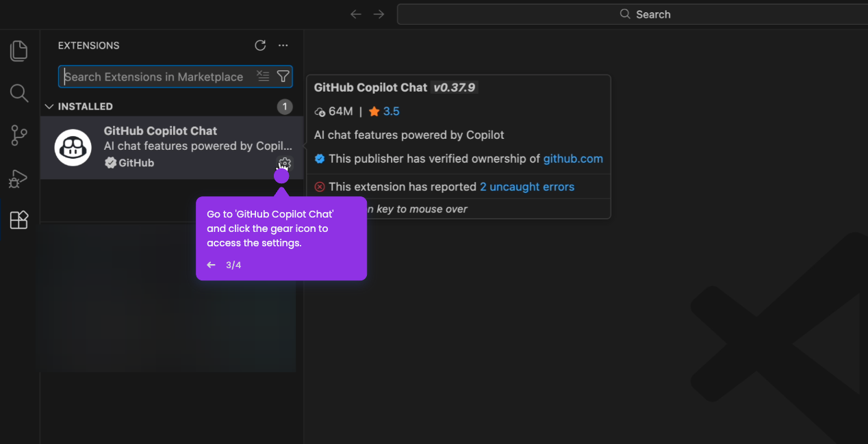This screenshot has width=868, height=444.
Task: Click the top Search command center box
Action: point(633,14)
